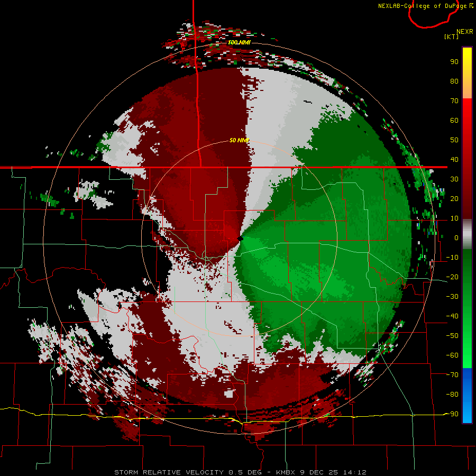Click the "30" value on velocity scale
Viewport: 476px width, 476px height.
pos(454,179)
